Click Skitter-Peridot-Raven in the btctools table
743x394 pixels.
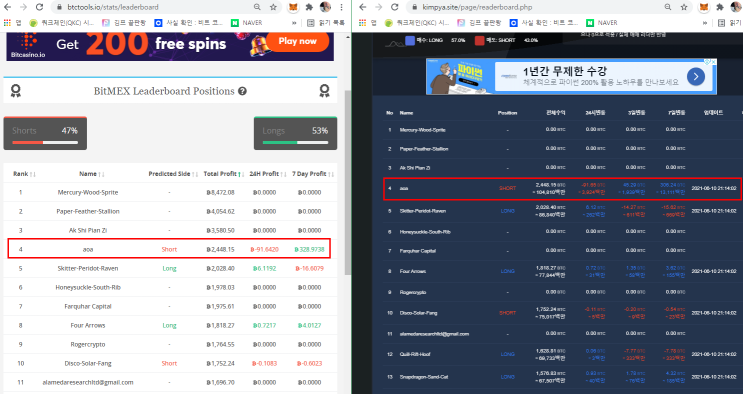click(88, 268)
